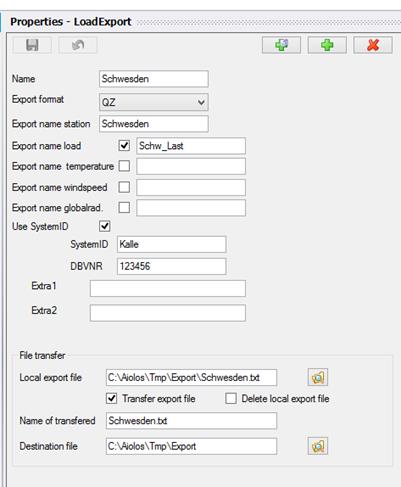Enable the Export name temperature checkbox
The image size is (401, 487).
click(x=124, y=166)
